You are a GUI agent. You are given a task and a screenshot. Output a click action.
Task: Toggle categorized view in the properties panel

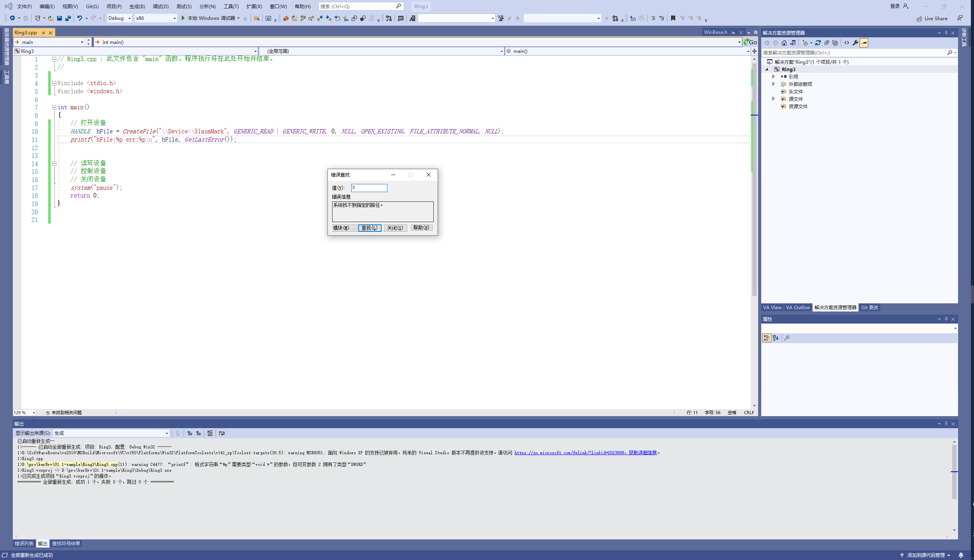(x=766, y=338)
